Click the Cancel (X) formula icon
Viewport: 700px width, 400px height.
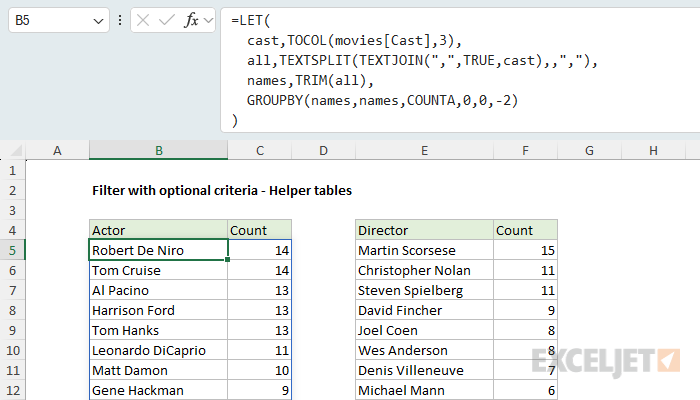click(x=143, y=20)
